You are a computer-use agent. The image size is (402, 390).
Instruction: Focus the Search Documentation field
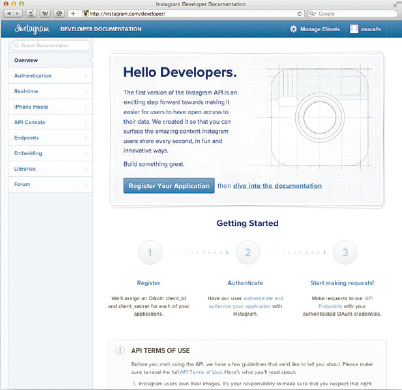[50, 45]
